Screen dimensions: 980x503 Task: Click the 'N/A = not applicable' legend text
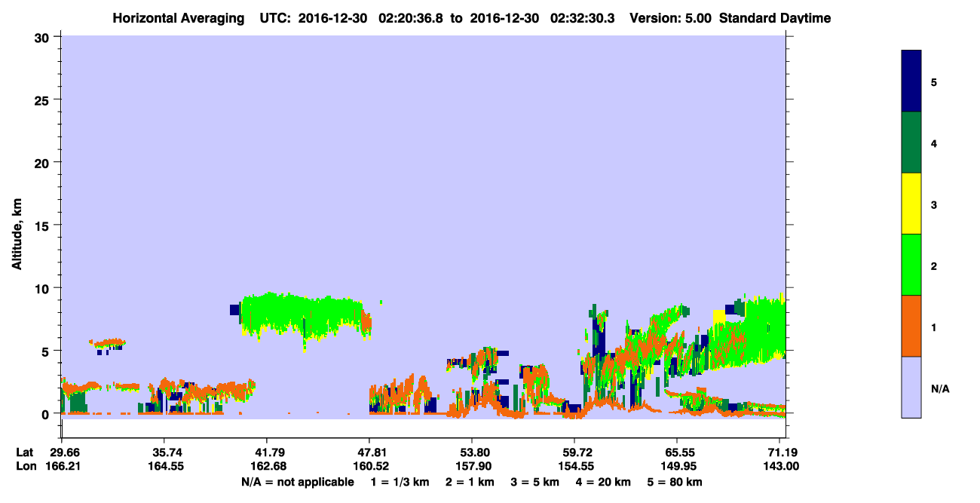297,482
